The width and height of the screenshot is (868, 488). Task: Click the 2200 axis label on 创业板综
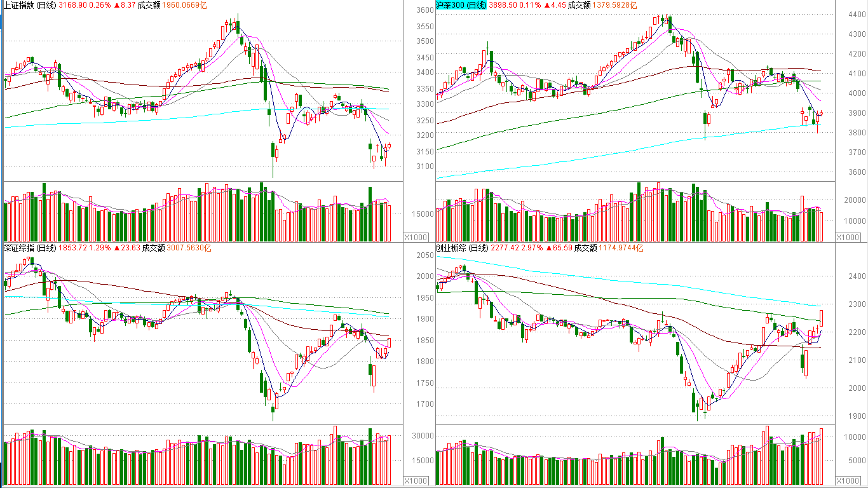click(x=856, y=332)
